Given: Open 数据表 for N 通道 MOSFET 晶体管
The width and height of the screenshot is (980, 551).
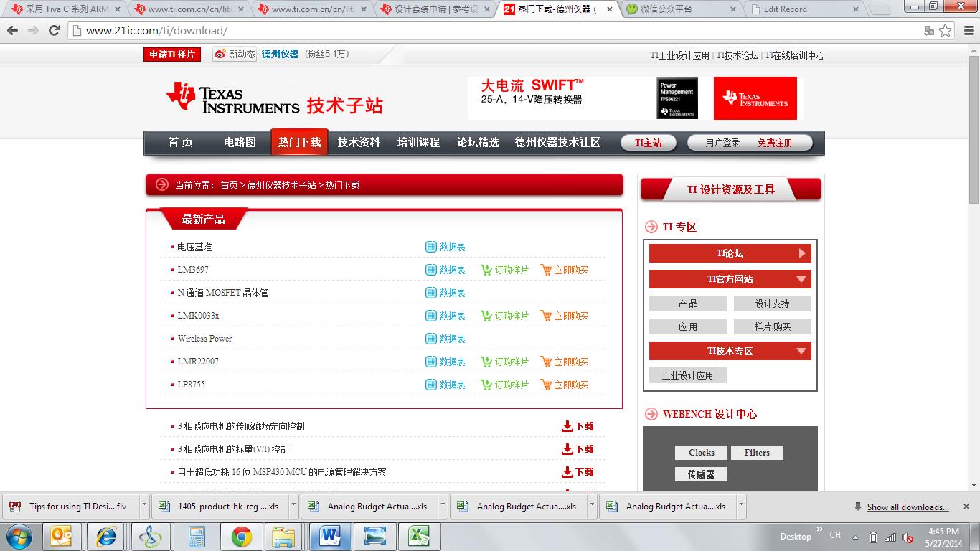Looking at the screenshot, I should (x=446, y=293).
